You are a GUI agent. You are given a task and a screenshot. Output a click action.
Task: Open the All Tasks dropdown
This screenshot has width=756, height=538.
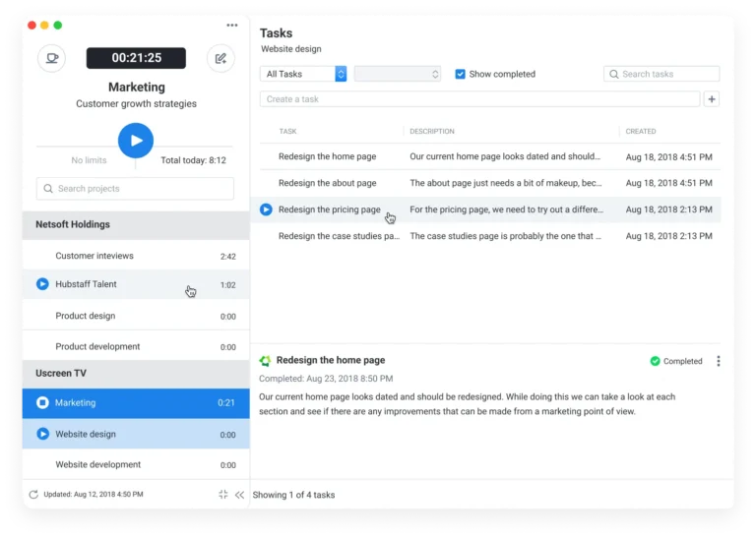(303, 74)
